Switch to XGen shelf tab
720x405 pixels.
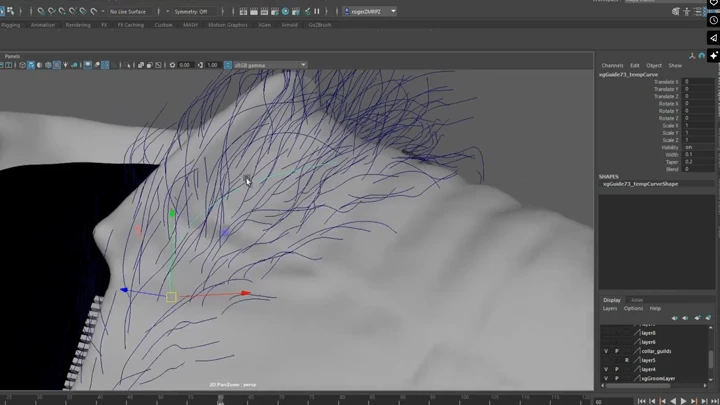[264, 25]
